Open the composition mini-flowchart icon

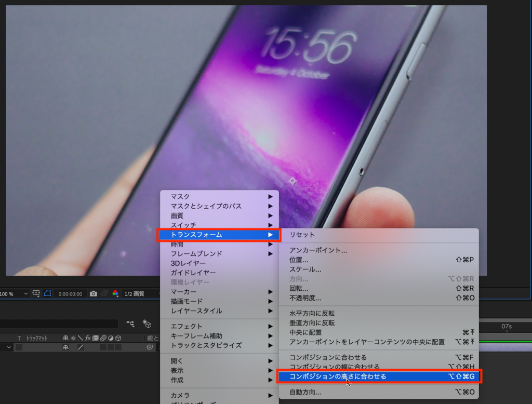tap(130, 324)
